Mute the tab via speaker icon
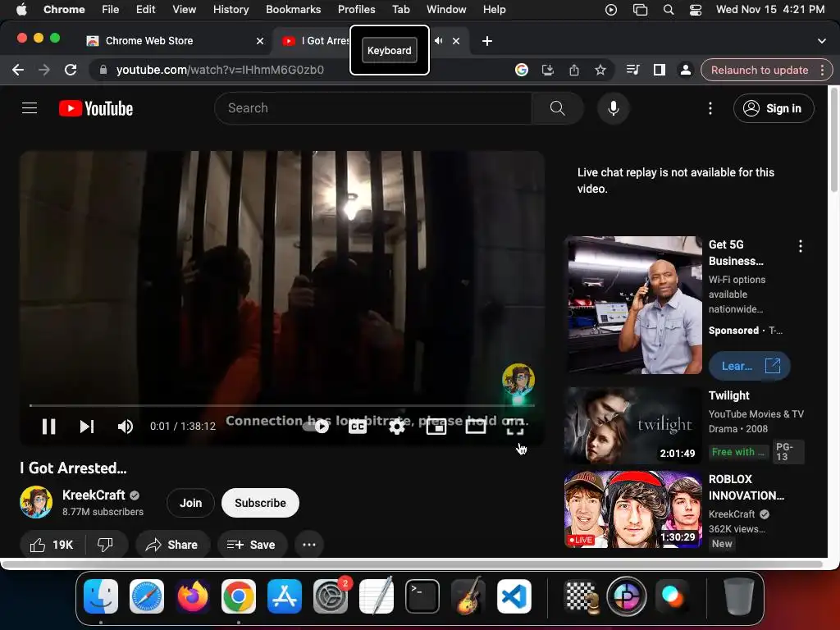 click(439, 41)
